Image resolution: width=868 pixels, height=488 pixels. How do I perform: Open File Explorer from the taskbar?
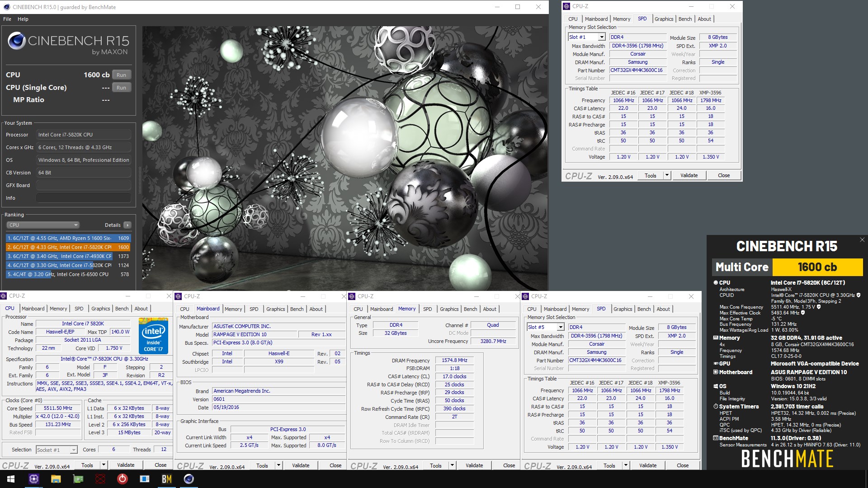(56, 479)
